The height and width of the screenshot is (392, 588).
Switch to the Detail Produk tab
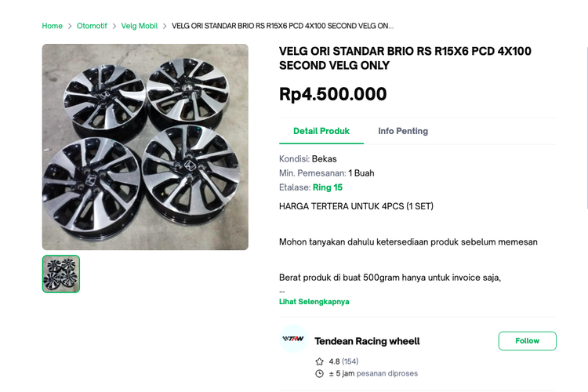pyautogui.click(x=321, y=131)
